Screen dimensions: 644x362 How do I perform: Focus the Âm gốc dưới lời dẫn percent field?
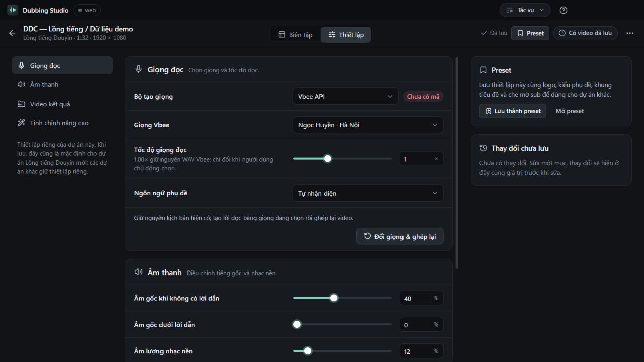click(x=421, y=325)
